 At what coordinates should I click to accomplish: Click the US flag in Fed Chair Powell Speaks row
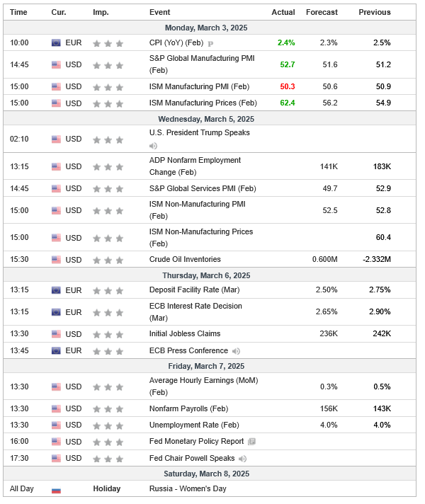56,459
